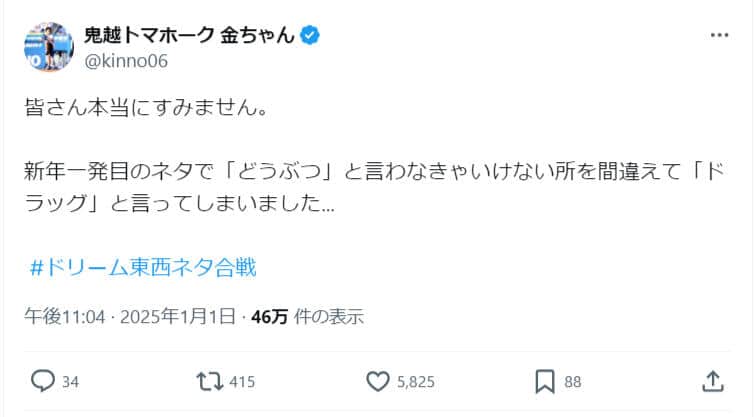
Task: Share the post via the share icon
Action: [x=711, y=381]
